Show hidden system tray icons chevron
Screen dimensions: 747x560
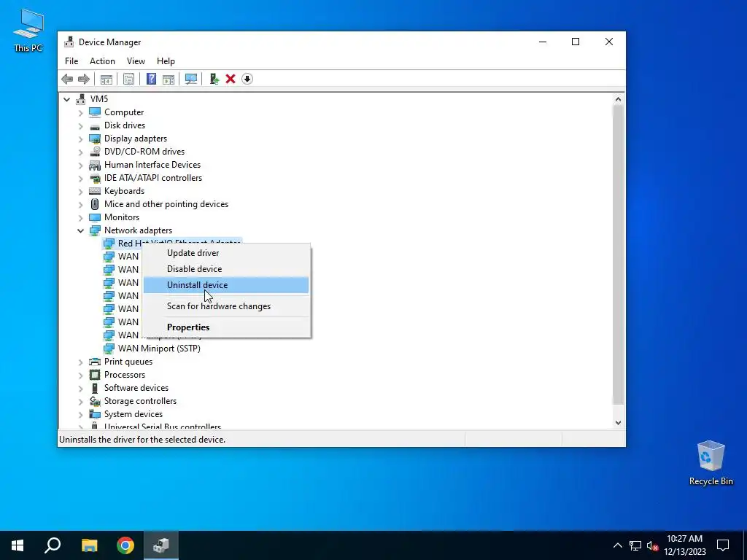(x=617, y=545)
